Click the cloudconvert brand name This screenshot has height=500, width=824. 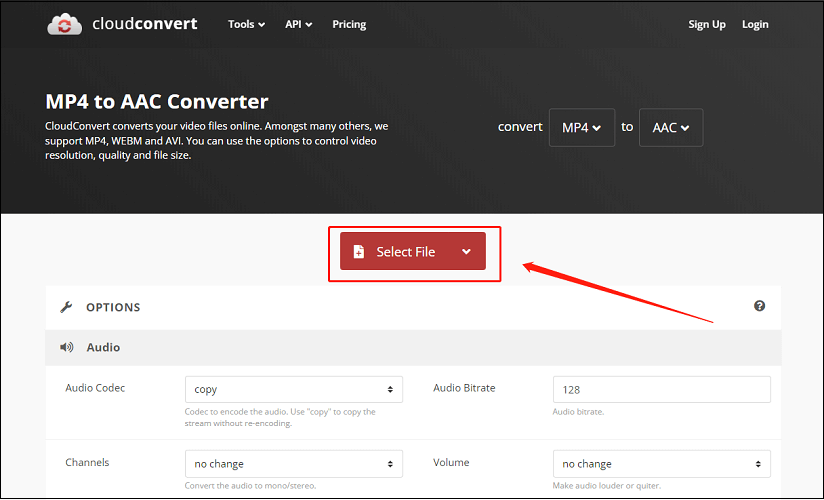[145, 24]
